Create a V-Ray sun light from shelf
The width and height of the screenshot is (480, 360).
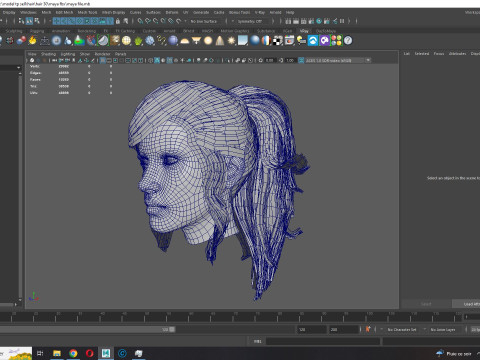[231, 41]
